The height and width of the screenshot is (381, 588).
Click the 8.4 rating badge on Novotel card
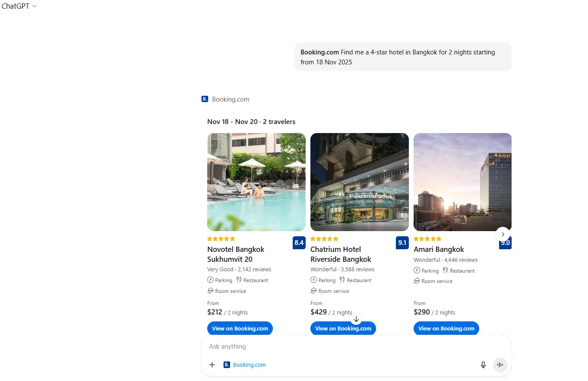(x=299, y=243)
